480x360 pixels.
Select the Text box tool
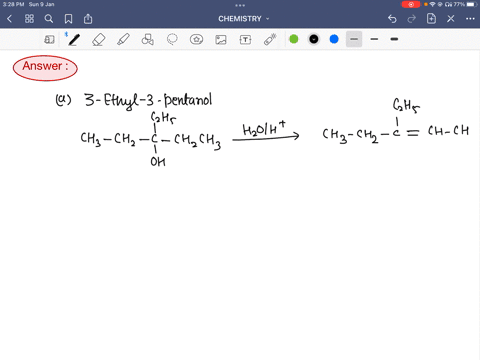(245, 40)
